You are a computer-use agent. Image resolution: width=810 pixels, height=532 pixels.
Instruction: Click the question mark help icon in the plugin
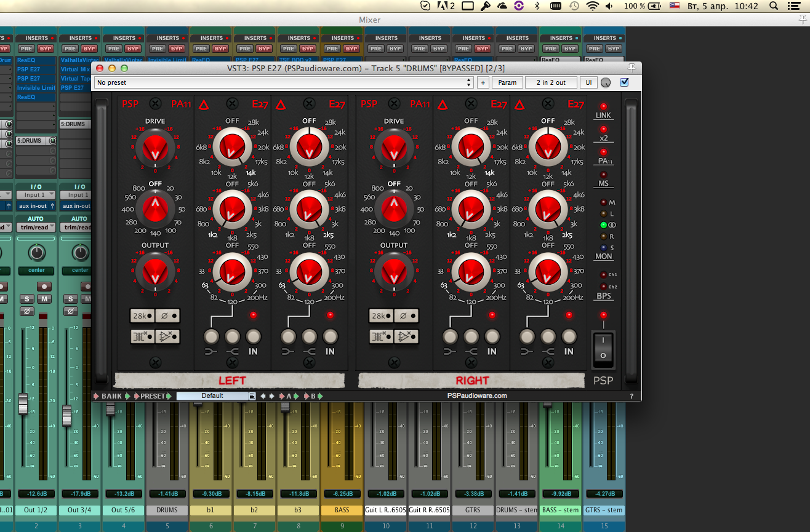click(x=631, y=397)
